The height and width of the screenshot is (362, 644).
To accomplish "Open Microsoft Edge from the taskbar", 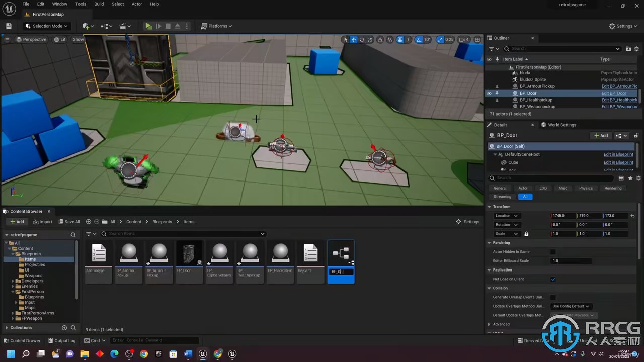I will (114, 354).
